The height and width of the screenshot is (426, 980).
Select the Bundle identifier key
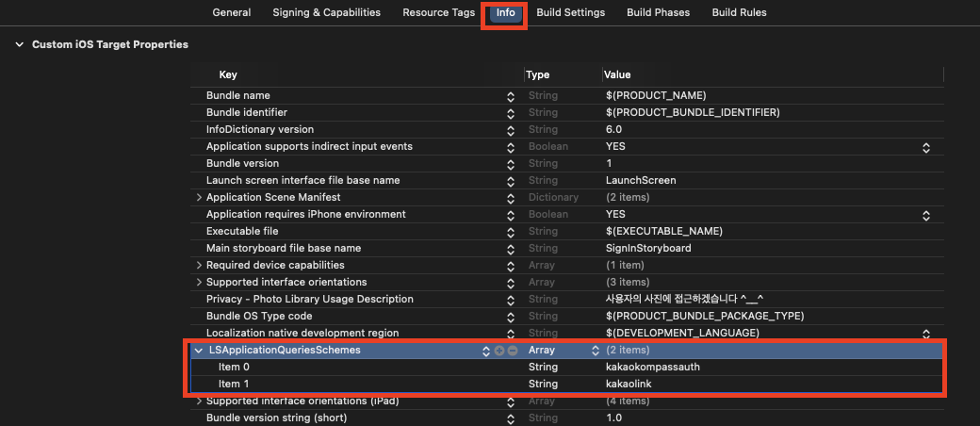click(x=247, y=112)
